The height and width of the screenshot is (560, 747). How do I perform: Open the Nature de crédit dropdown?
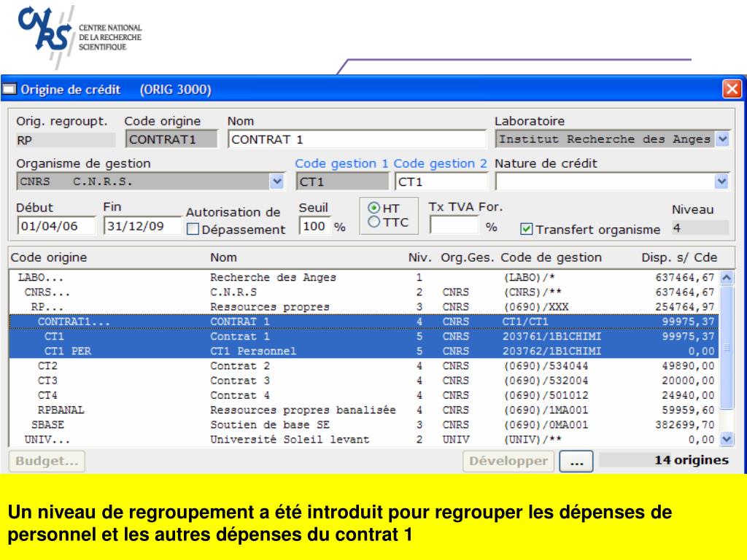click(x=721, y=182)
